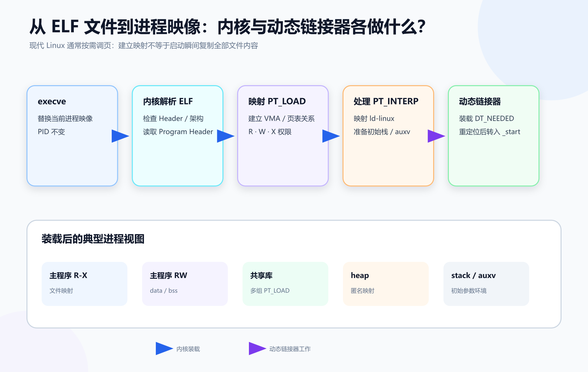Select the 主程序 RW memory tile
The width and height of the screenshot is (588, 372).
pyautogui.click(x=185, y=284)
